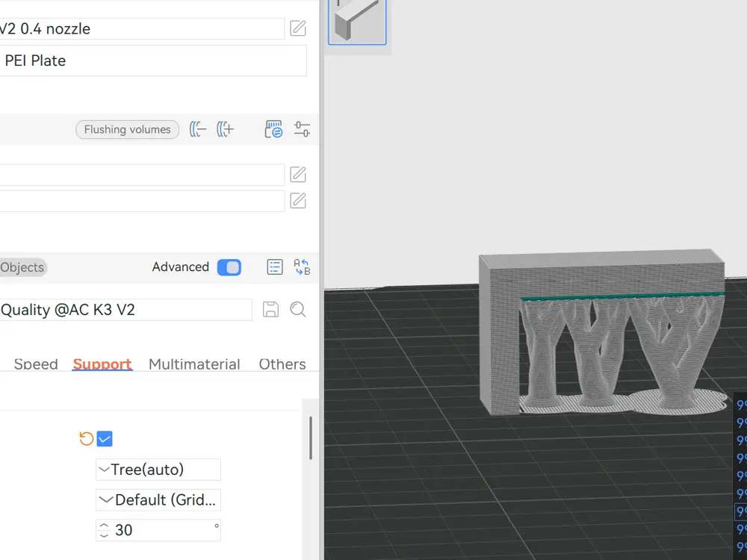Decrease threshold angle with down arrow
This screenshot has height=560, width=747.
tap(104, 535)
